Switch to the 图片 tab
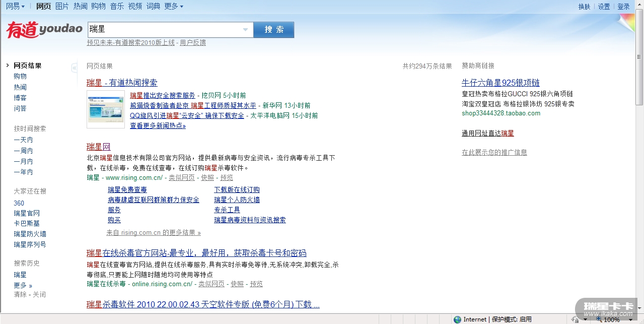The width and height of the screenshot is (644, 324). (x=62, y=6)
